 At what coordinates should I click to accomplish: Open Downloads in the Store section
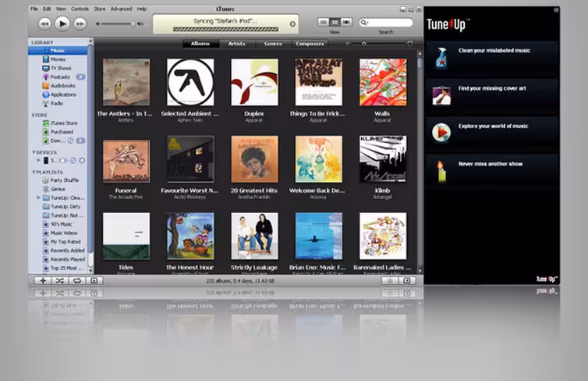click(x=58, y=141)
